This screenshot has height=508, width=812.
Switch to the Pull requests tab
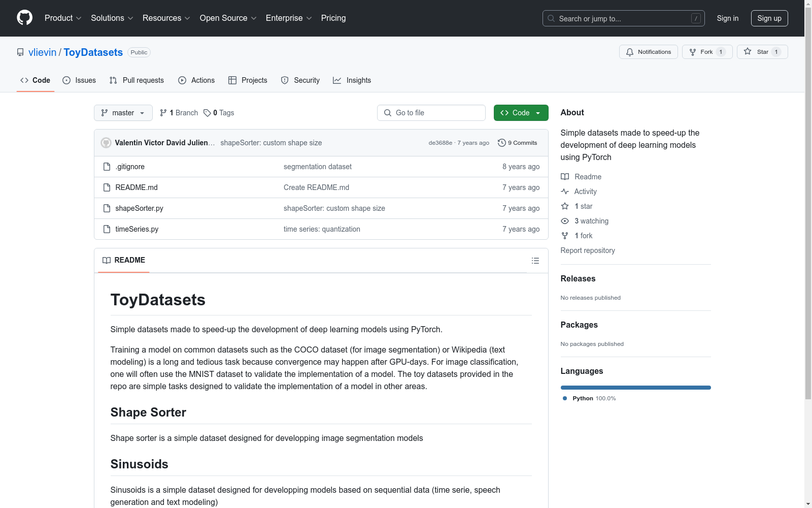pyautogui.click(x=137, y=80)
